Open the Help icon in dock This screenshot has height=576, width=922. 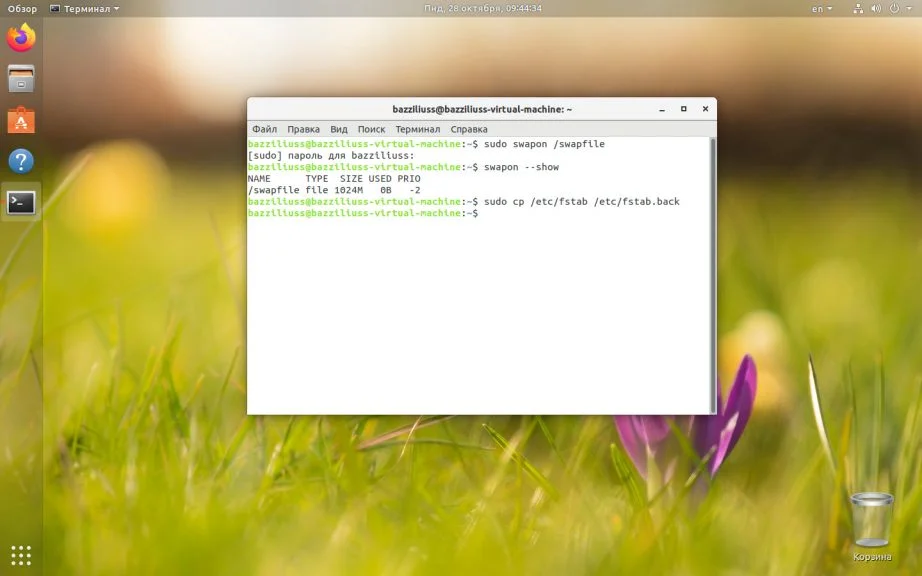[x=21, y=161]
